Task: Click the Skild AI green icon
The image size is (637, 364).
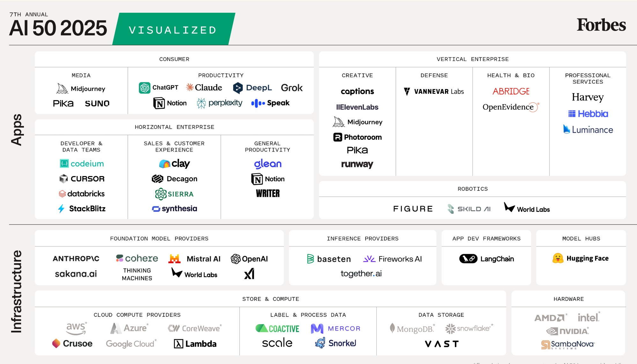Action: click(x=451, y=209)
